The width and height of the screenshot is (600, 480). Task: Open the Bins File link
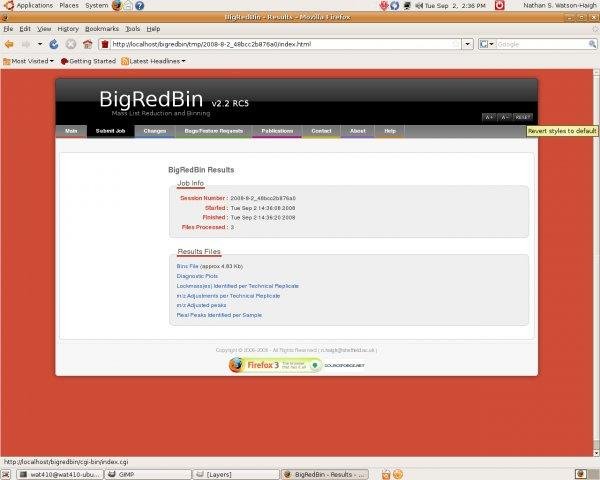188,266
